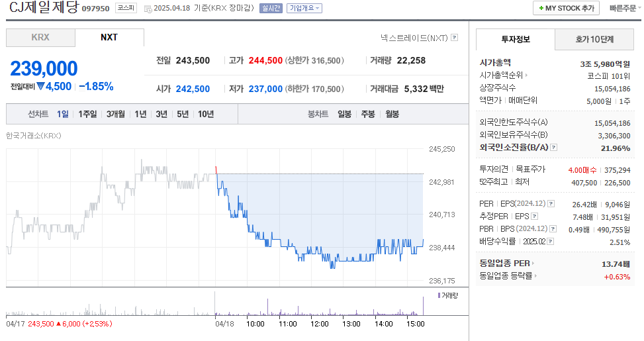
Task: Switch to 일봉 candle chart
Action: pyautogui.click(x=345, y=114)
